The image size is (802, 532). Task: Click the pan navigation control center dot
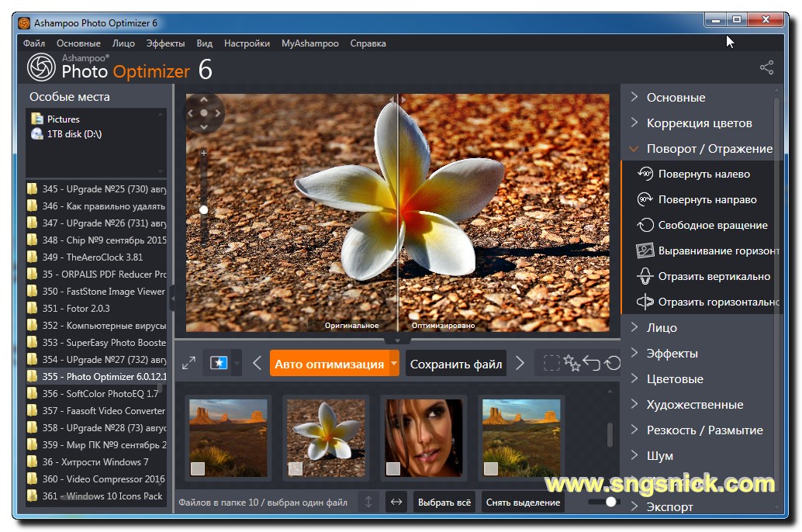click(x=203, y=112)
